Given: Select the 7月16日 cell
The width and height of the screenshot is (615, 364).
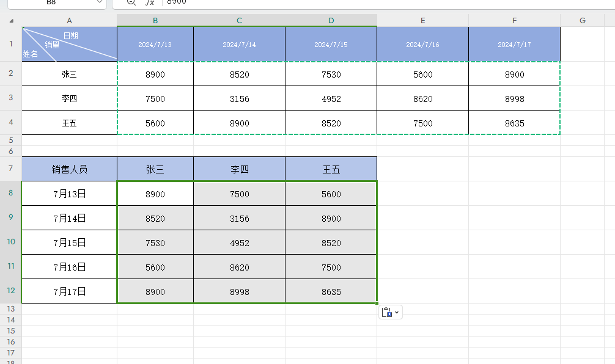Looking at the screenshot, I should (x=70, y=267).
